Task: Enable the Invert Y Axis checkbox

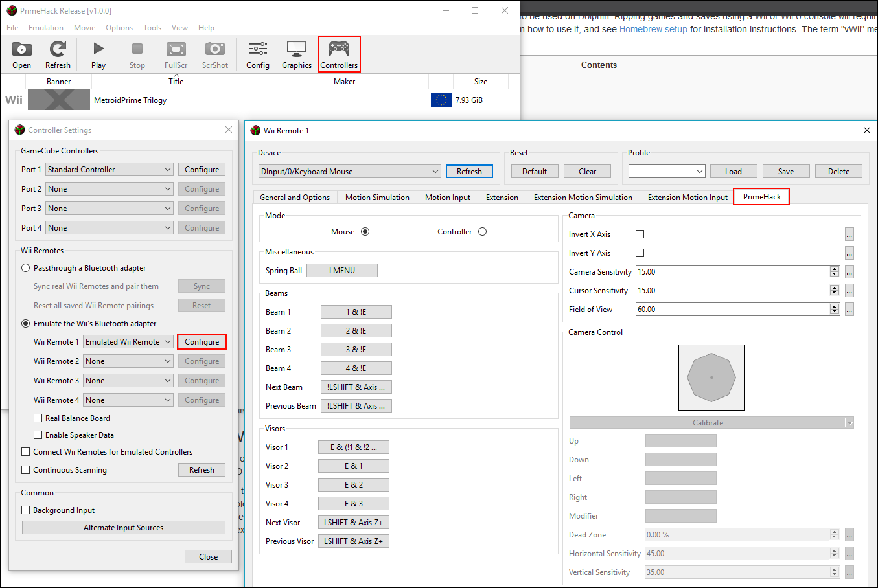Action: [640, 253]
